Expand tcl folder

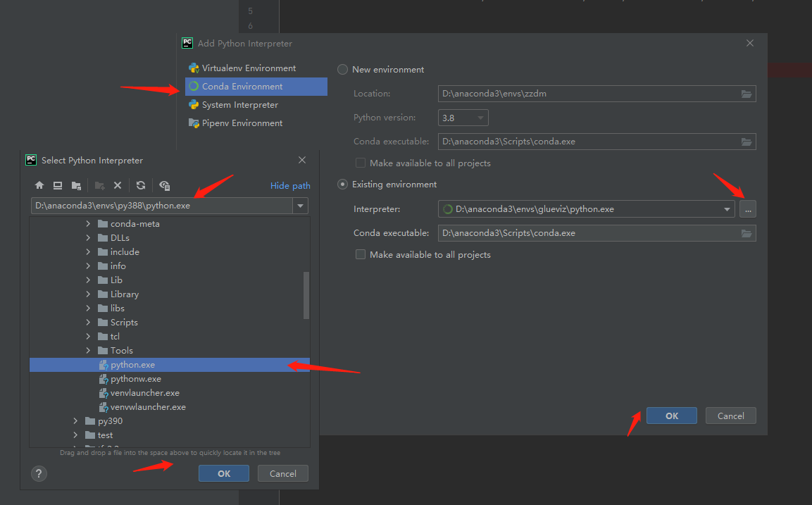click(x=88, y=336)
